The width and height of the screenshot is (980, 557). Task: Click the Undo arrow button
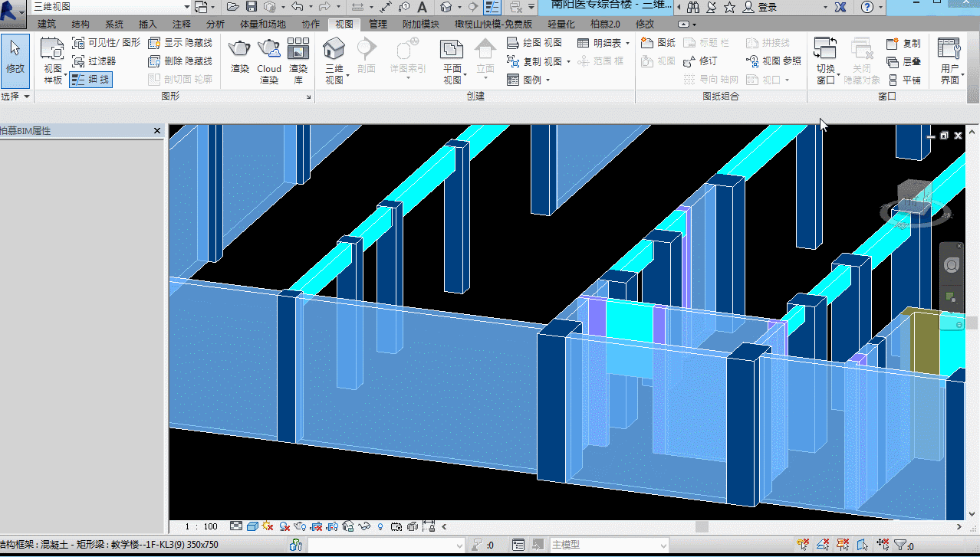pos(298,7)
